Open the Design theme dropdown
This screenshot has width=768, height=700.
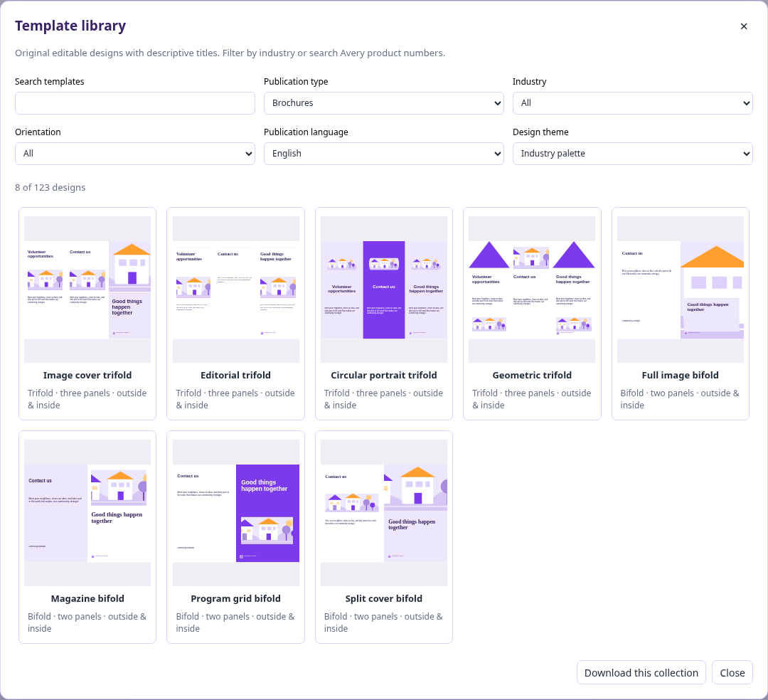tap(633, 154)
